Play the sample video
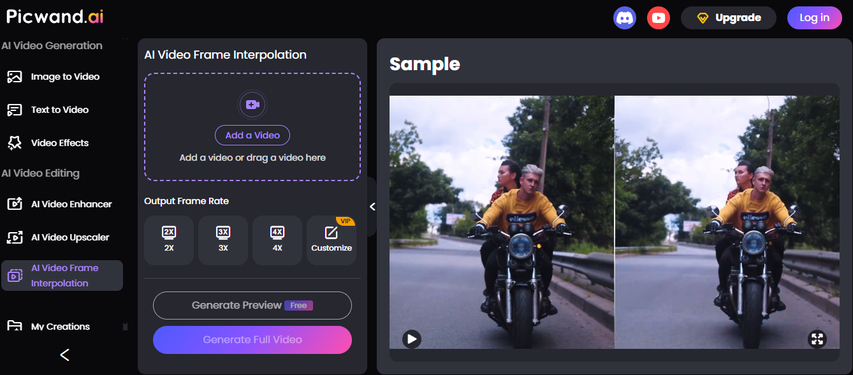The image size is (853, 375). coord(412,340)
